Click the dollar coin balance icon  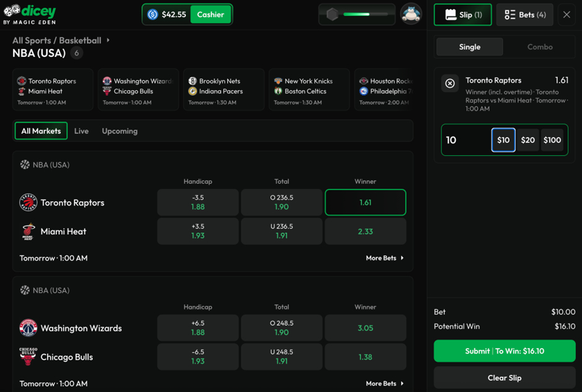[x=152, y=14]
